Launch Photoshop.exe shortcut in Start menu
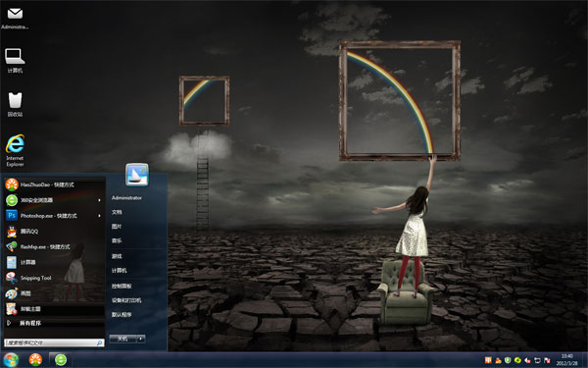Image resolution: width=588 pixels, height=368 pixels. [x=54, y=216]
